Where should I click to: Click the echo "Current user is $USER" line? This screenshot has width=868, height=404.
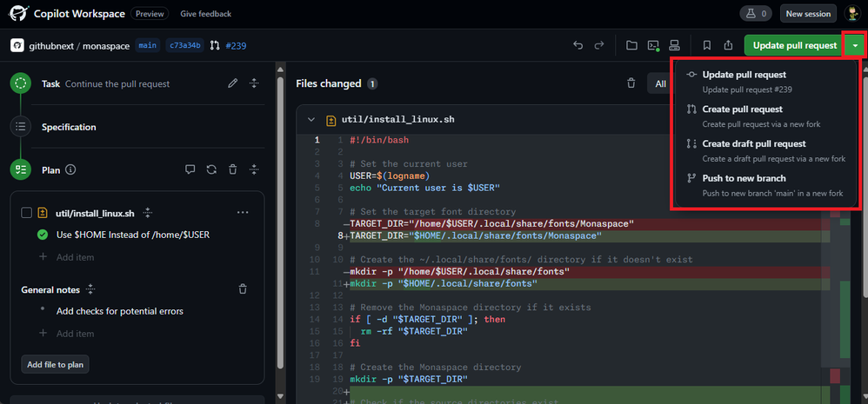coord(424,188)
